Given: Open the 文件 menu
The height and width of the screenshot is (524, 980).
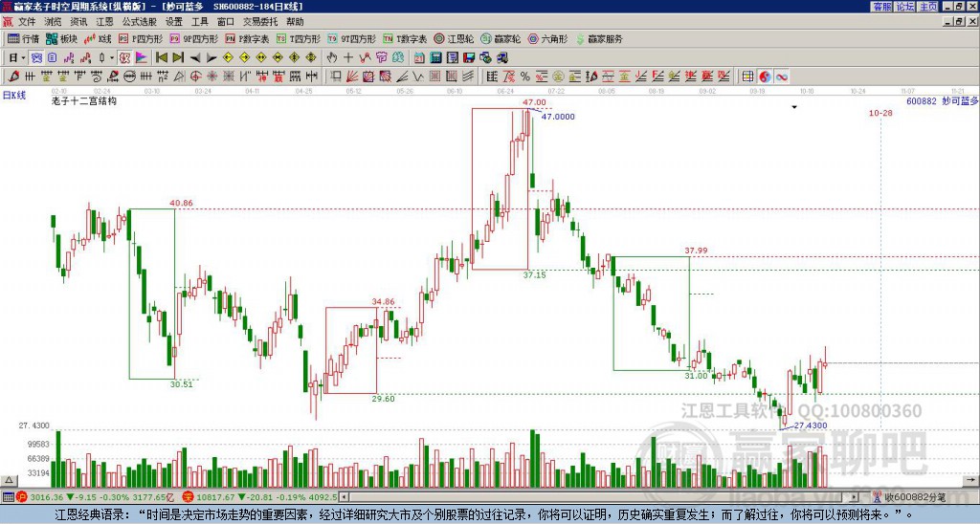Looking at the screenshot, I should pos(27,22).
